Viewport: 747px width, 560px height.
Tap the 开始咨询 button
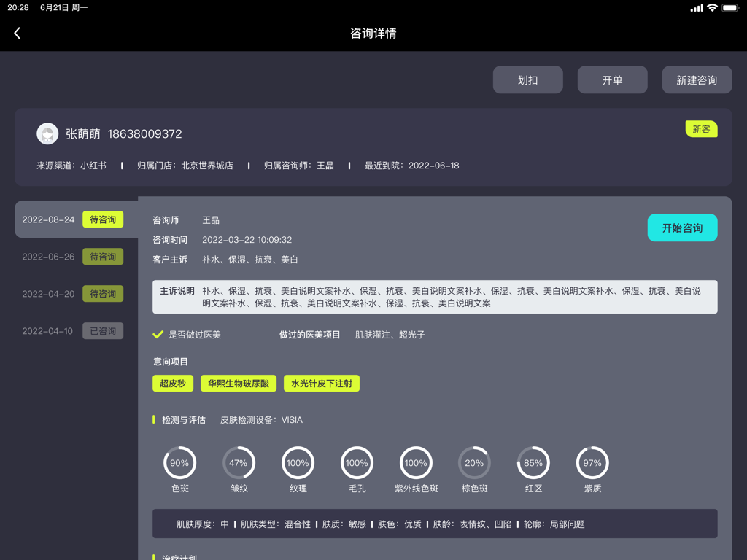coord(682,227)
